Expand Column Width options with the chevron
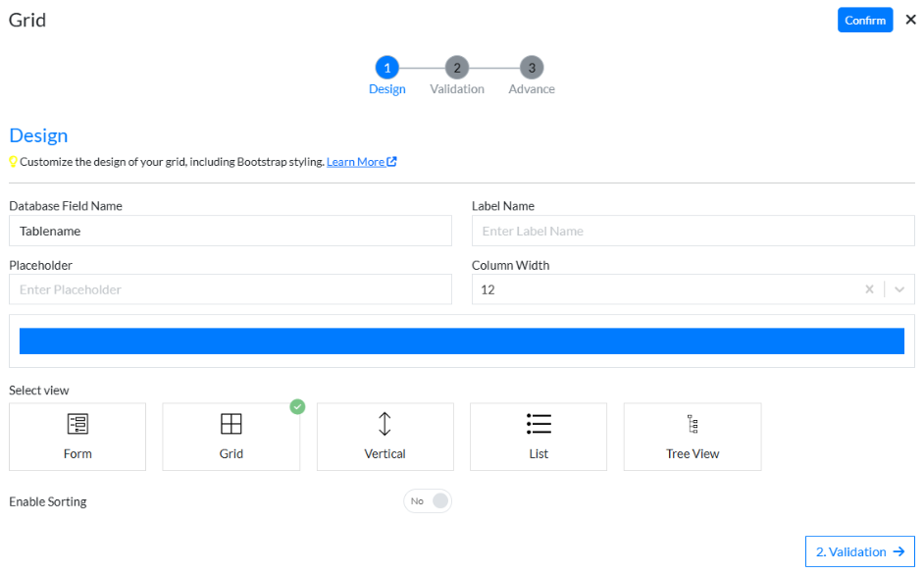The width and height of the screenshot is (924, 575). pyautogui.click(x=897, y=288)
